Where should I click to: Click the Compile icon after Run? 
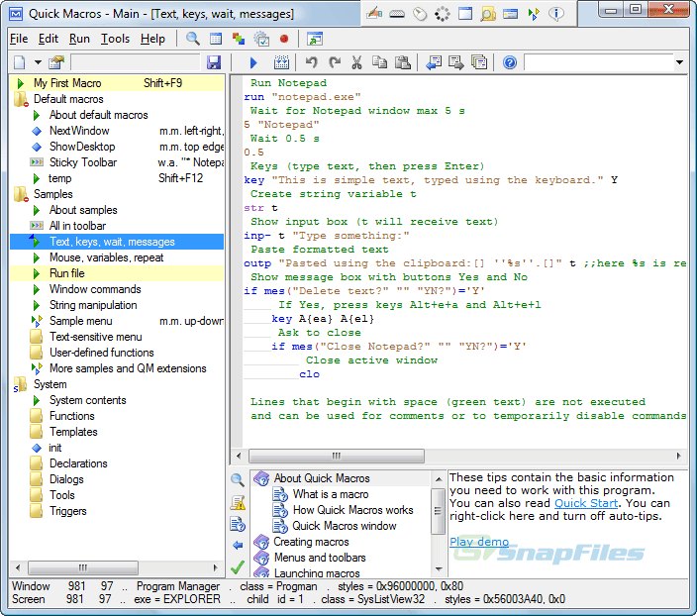pos(281,62)
